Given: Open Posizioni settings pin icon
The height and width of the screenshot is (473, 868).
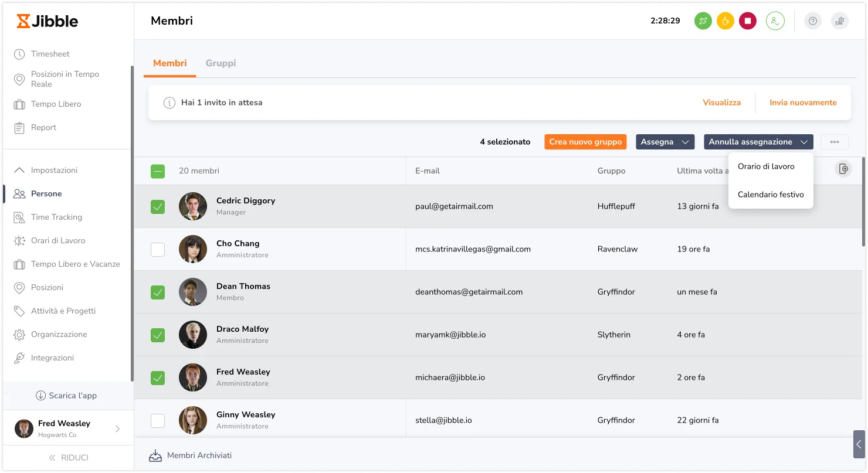Looking at the screenshot, I should [19, 288].
